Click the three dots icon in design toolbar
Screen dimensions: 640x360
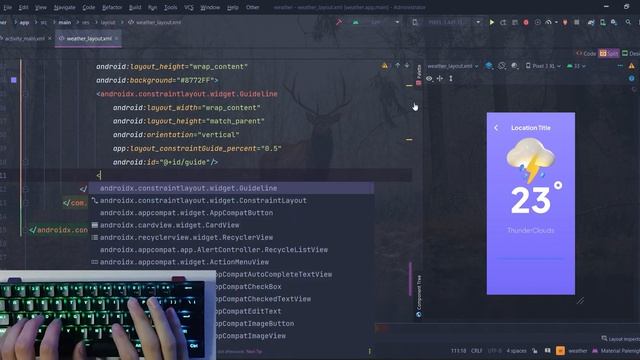click(x=620, y=66)
